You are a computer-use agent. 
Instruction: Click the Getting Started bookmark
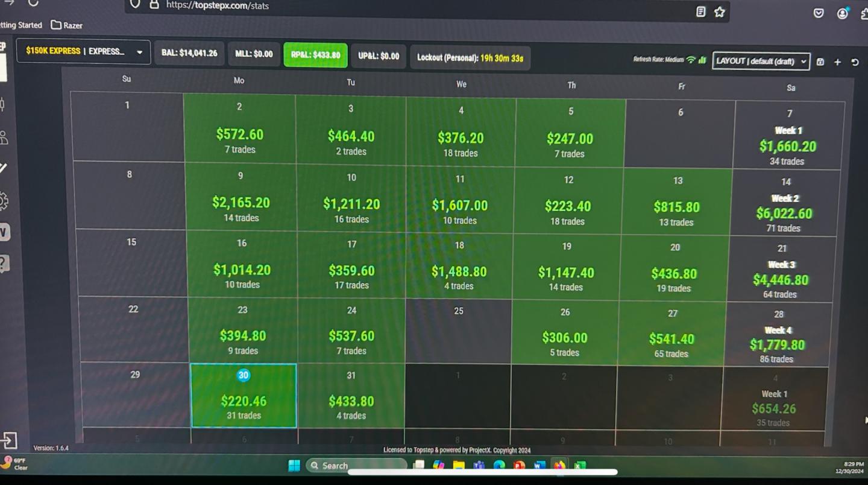(21, 25)
